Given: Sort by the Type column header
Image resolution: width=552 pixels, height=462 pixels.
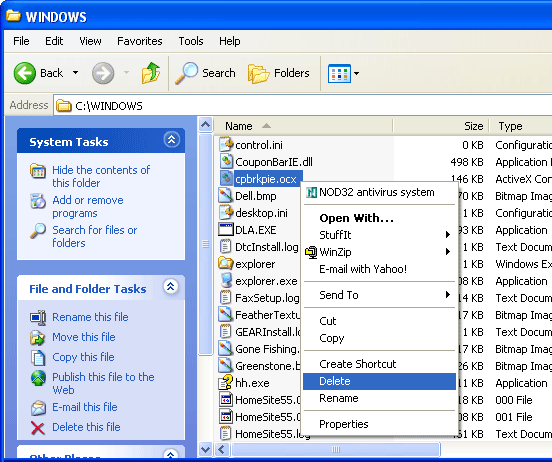Looking at the screenshot, I should 521,126.
